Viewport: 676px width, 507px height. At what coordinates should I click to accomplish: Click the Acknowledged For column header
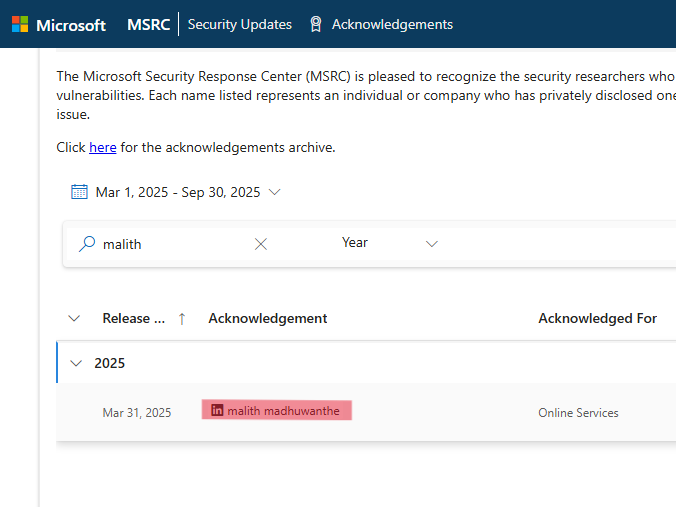pos(598,318)
